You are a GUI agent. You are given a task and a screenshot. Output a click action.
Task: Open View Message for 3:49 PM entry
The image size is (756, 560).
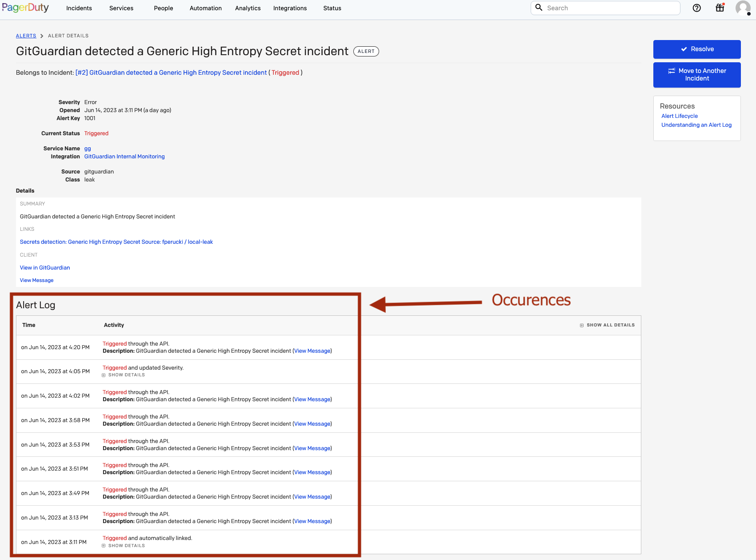pyautogui.click(x=312, y=497)
